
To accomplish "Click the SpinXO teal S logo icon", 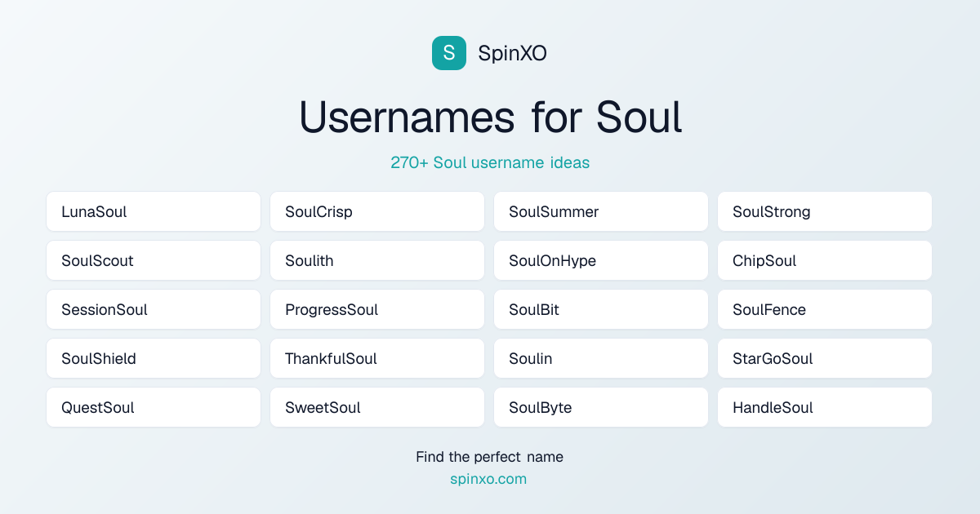I will pos(449,53).
